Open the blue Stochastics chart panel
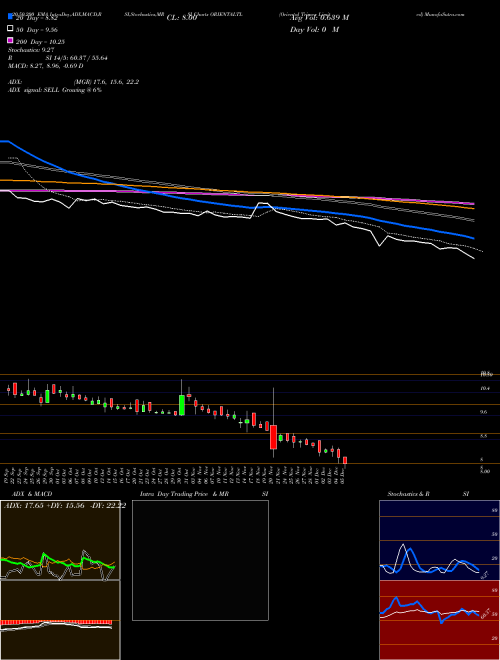 coord(439,540)
